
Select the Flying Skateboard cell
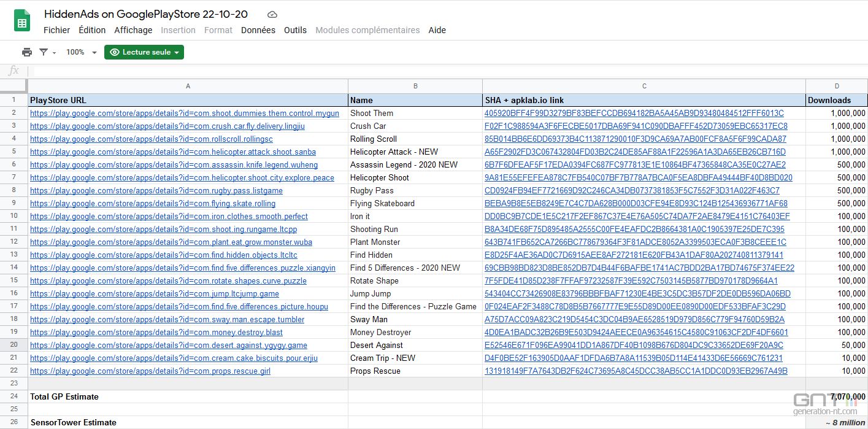pos(415,203)
